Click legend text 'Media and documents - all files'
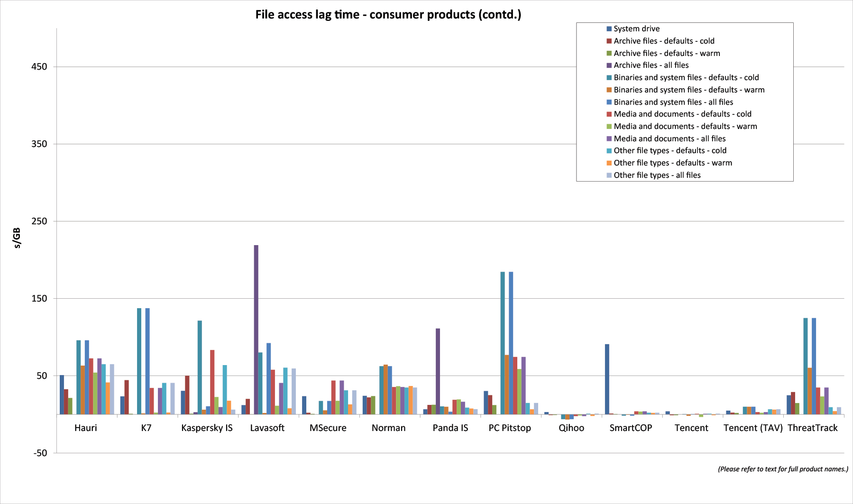853x504 pixels. pos(670,139)
